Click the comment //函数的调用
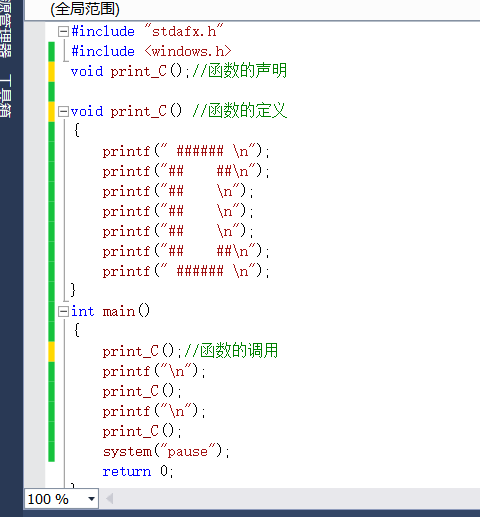Image resolution: width=480 pixels, height=517 pixels. point(231,351)
